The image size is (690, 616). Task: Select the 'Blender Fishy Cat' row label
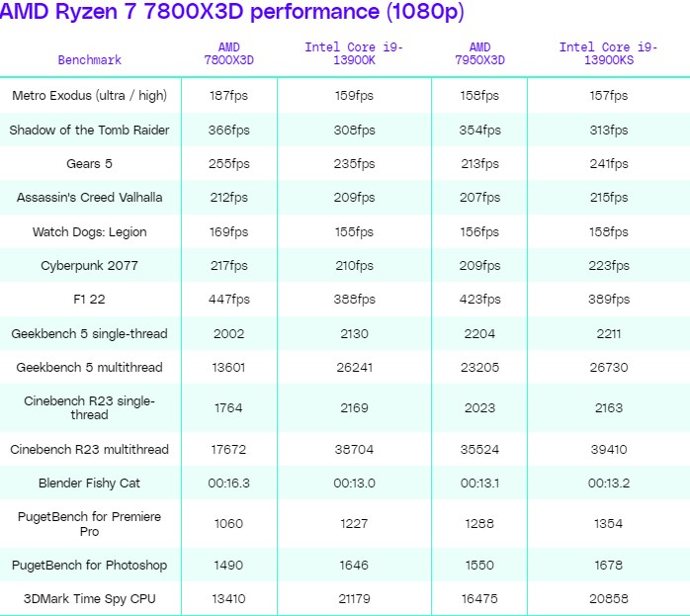coord(89,484)
